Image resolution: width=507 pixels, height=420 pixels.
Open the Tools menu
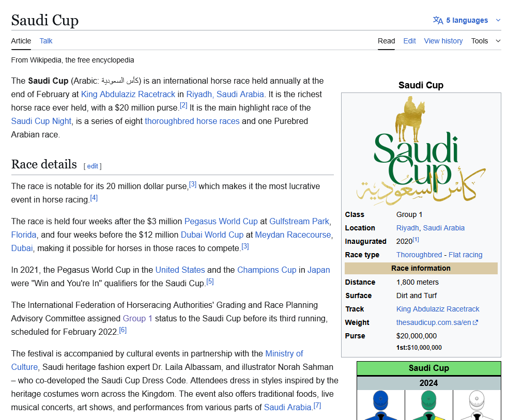479,41
